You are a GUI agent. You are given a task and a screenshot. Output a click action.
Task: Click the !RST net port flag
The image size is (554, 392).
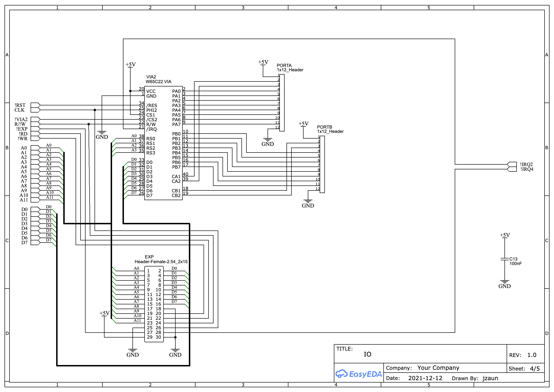[x=35, y=105]
